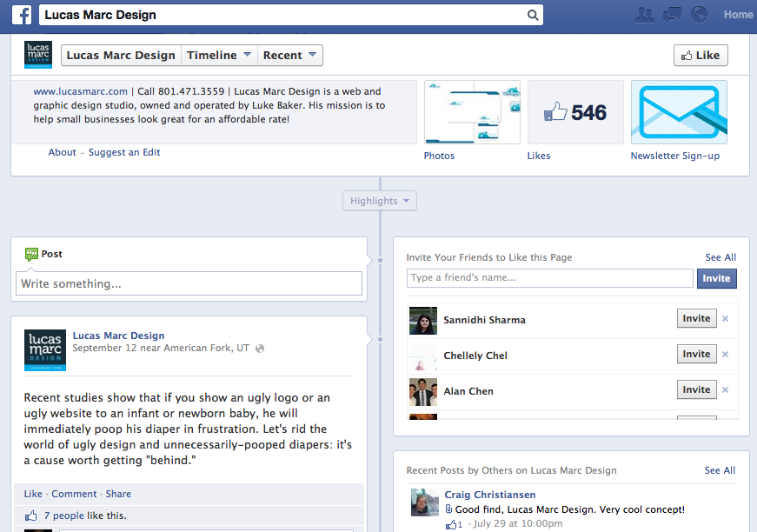
Task: Open the Recent dropdown
Action: (x=289, y=55)
